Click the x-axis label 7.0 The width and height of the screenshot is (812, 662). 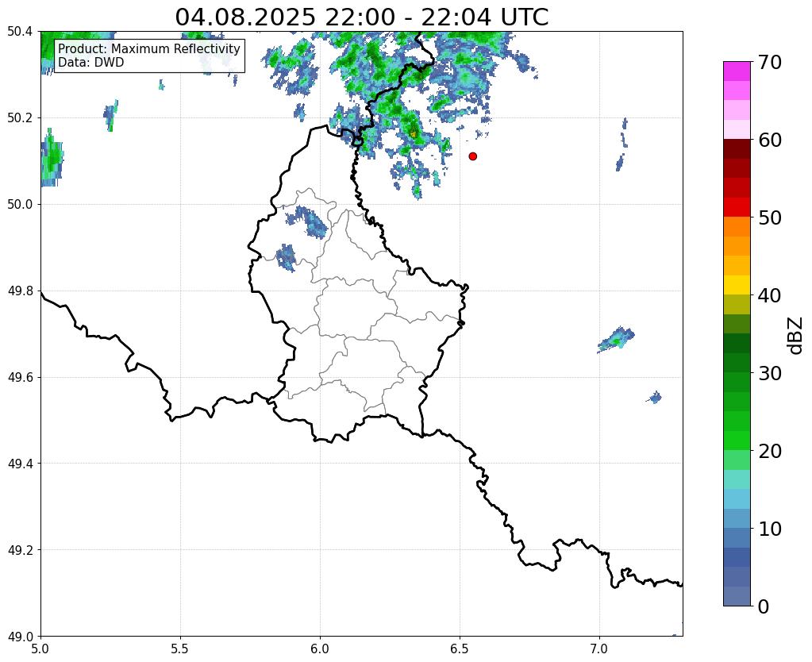(599, 649)
